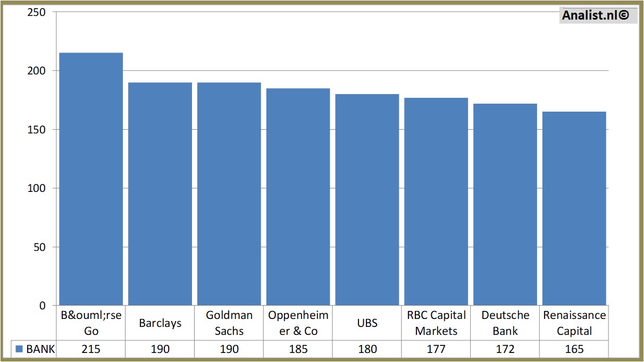
Task: Click the Deutsche Bank axis label
Action: (505, 323)
